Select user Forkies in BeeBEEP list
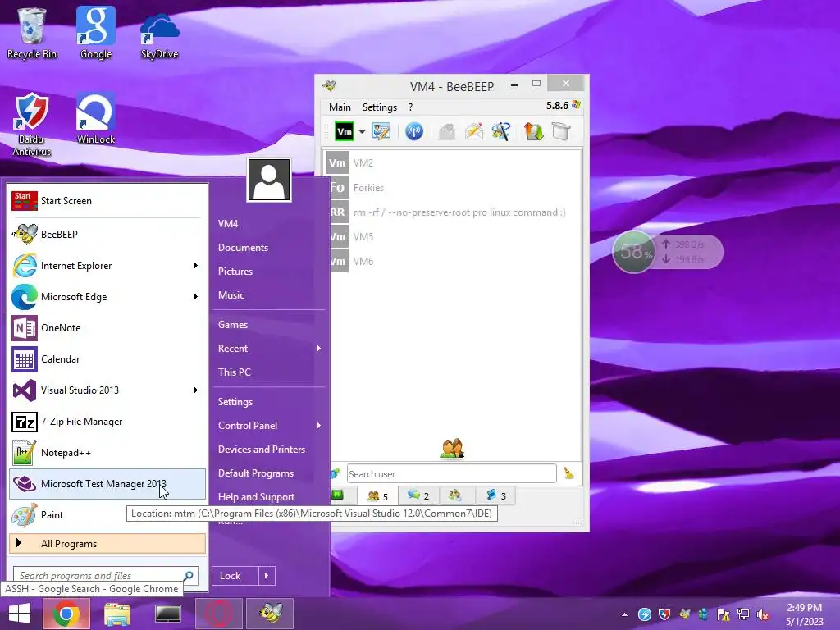 [453, 188]
